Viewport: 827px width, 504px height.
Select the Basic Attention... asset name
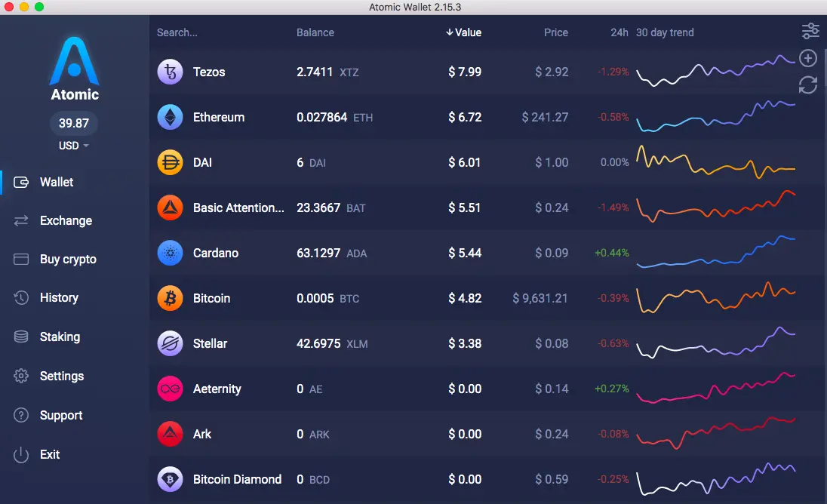tap(238, 207)
